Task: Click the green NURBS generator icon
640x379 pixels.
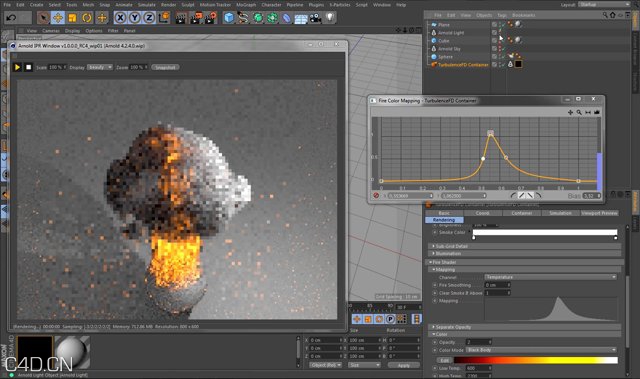Action: pyautogui.click(x=258, y=18)
